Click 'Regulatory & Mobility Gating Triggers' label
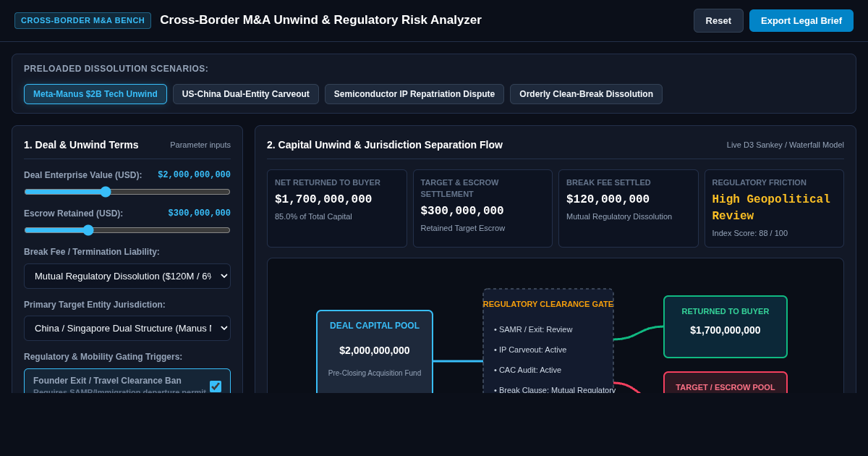 pos(103,357)
